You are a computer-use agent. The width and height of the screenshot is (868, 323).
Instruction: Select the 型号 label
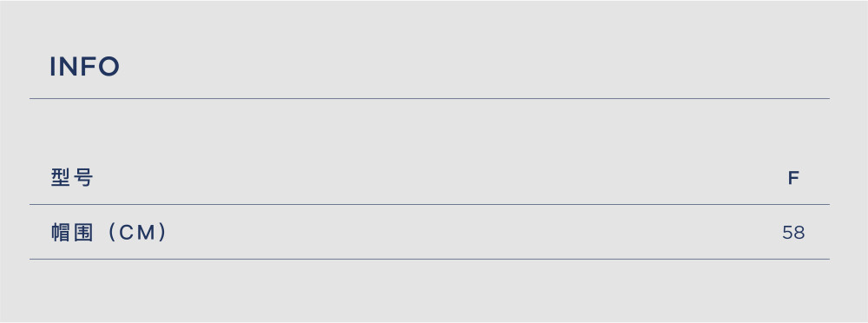coord(72,178)
